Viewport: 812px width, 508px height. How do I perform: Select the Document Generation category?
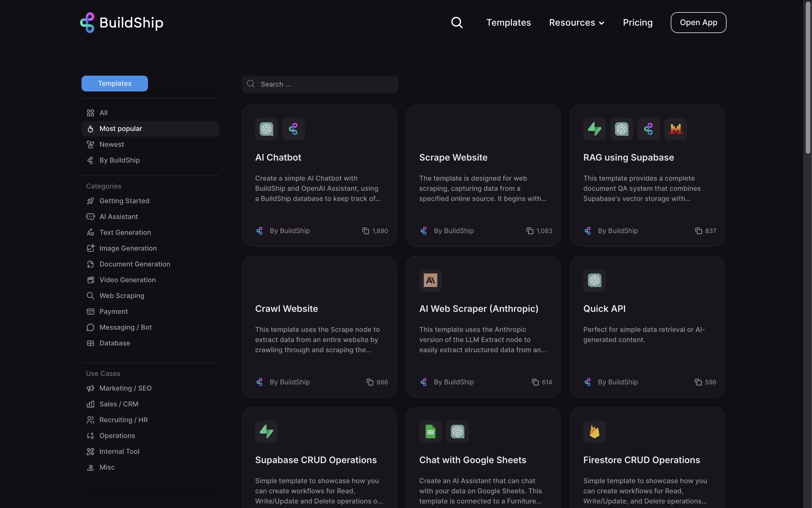150,264
